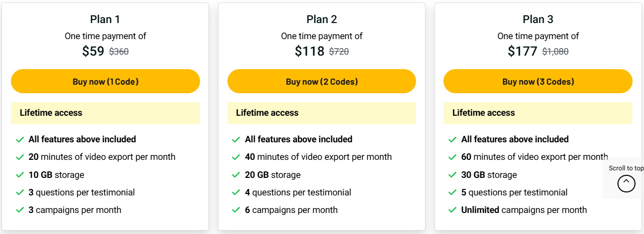Image resolution: width=644 pixels, height=234 pixels.
Task: Click Scroll to top label
Action: pos(626,168)
